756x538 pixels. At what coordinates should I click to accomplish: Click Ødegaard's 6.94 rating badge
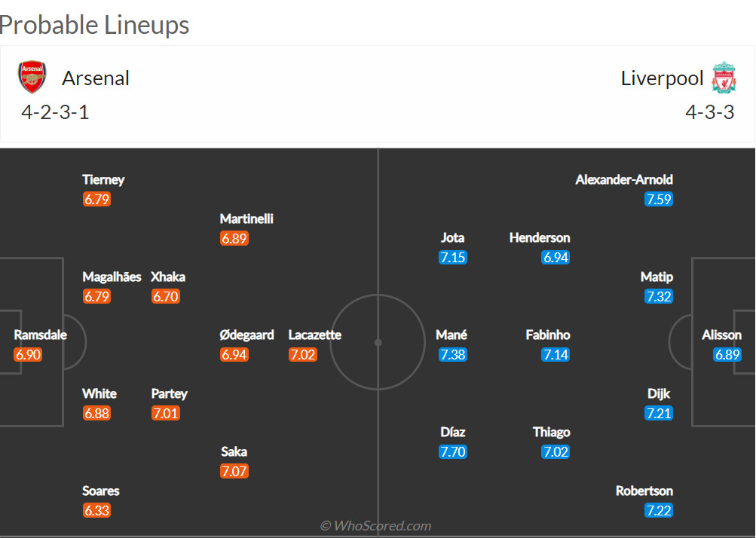pyautogui.click(x=234, y=354)
